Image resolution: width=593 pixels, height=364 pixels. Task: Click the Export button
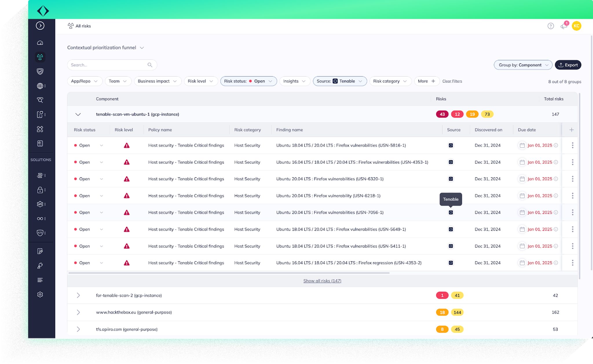pos(568,65)
